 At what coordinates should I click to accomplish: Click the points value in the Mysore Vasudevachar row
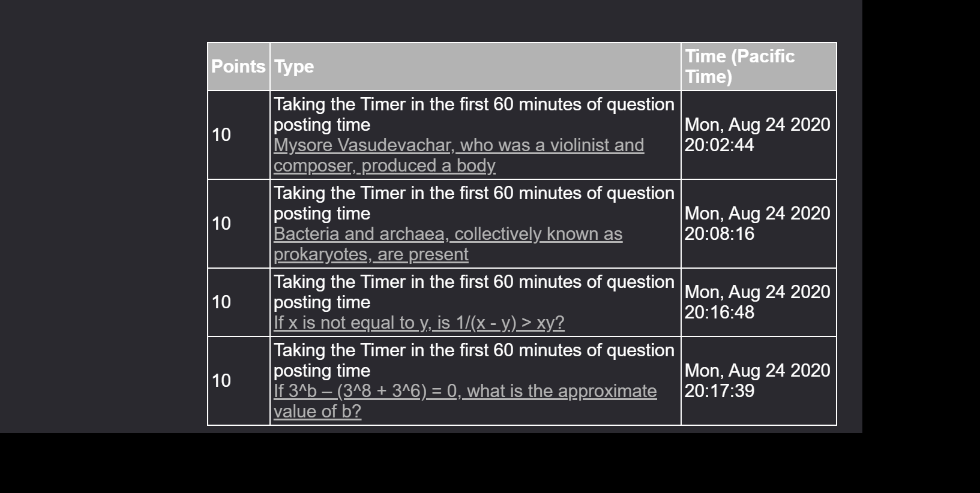(221, 135)
